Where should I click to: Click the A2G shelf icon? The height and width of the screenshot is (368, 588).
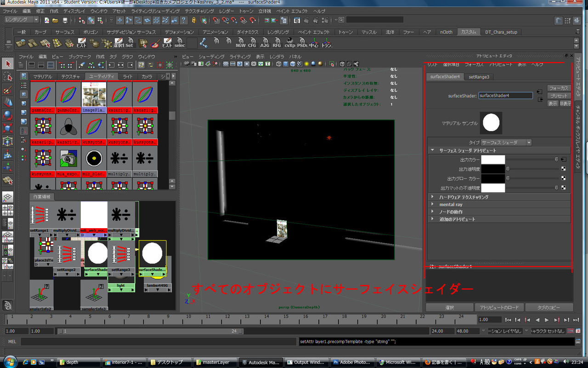click(x=265, y=43)
